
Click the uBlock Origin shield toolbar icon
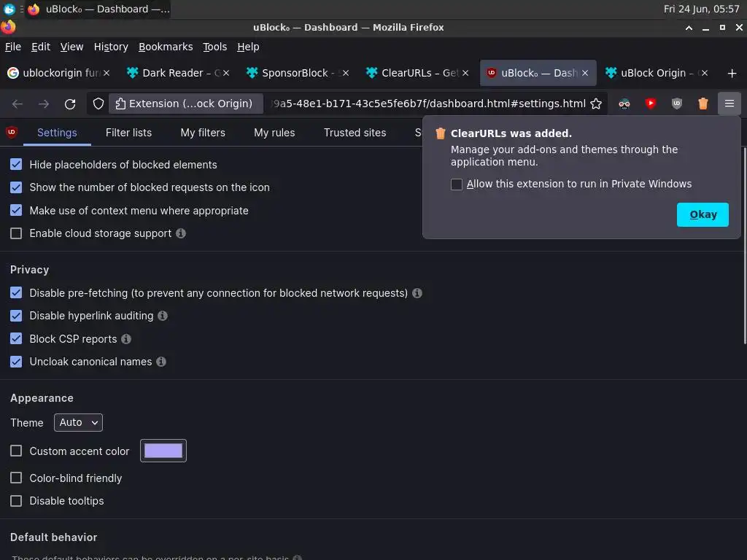(676, 104)
